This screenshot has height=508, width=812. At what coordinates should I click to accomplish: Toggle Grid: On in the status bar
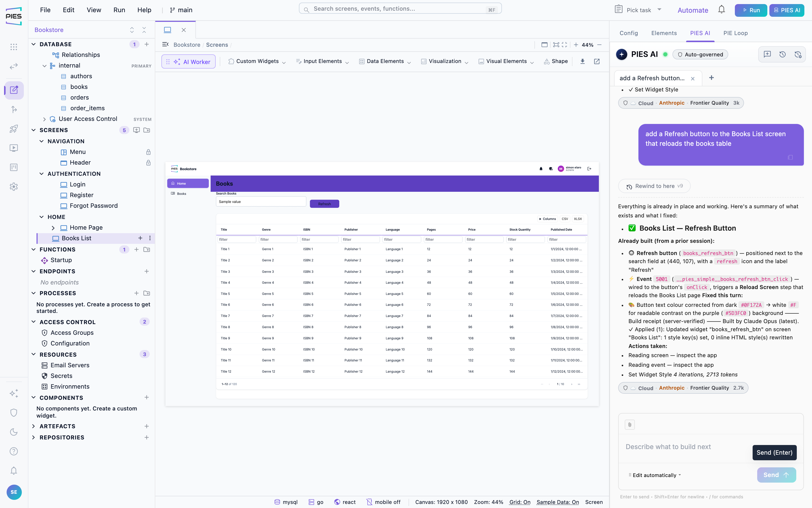click(520, 502)
